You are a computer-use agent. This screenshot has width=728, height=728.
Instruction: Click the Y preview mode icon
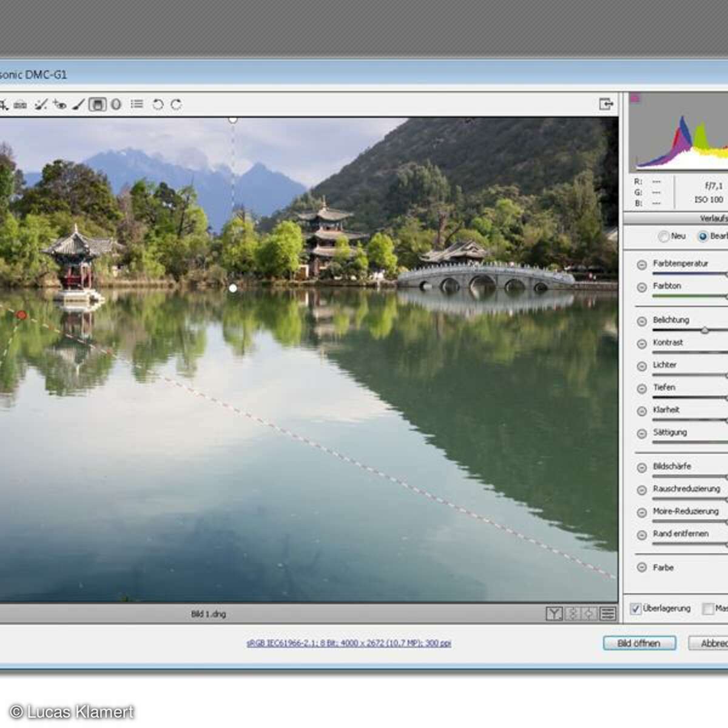pyautogui.click(x=554, y=614)
